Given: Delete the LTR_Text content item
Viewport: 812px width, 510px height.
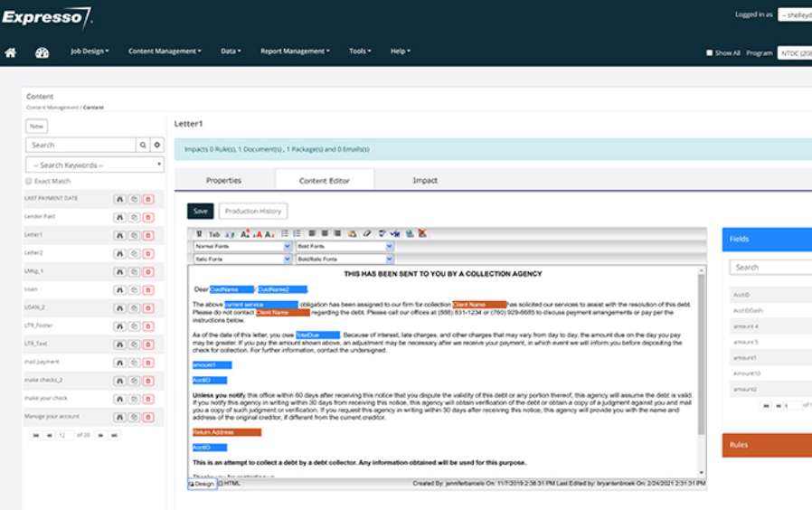Looking at the screenshot, I should point(148,345).
